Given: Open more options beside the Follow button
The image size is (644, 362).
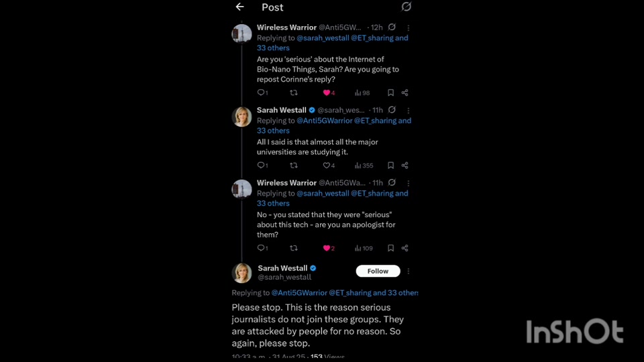Looking at the screenshot, I should click(x=408, y=271).
